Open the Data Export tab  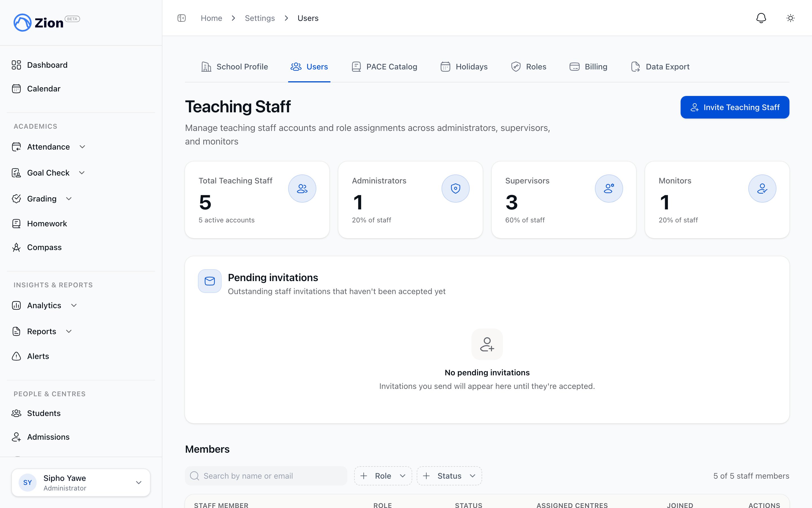pyautogui.click(x=660, y=67)
